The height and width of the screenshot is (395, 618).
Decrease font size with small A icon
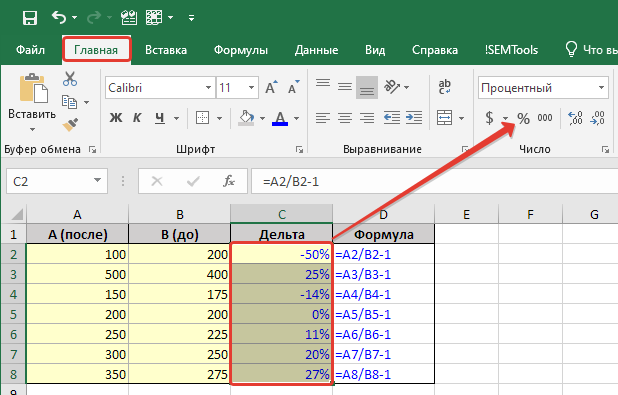(x=294, y=87)
